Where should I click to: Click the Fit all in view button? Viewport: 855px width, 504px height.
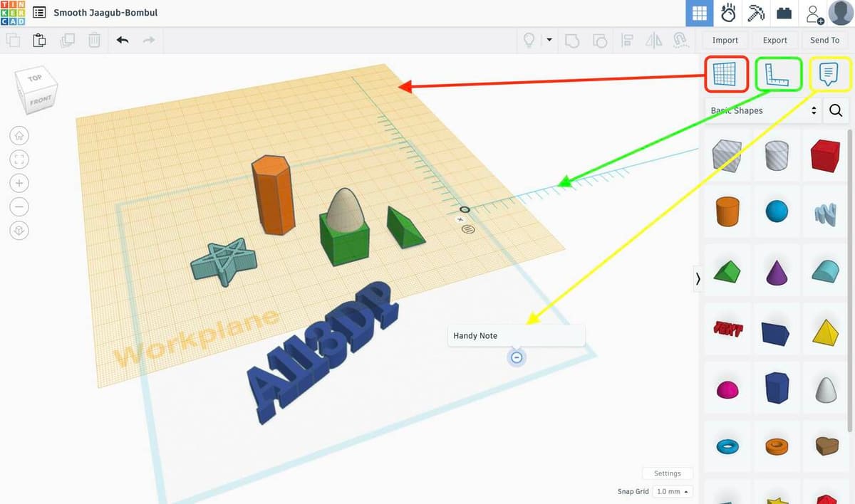pos(20,159)
